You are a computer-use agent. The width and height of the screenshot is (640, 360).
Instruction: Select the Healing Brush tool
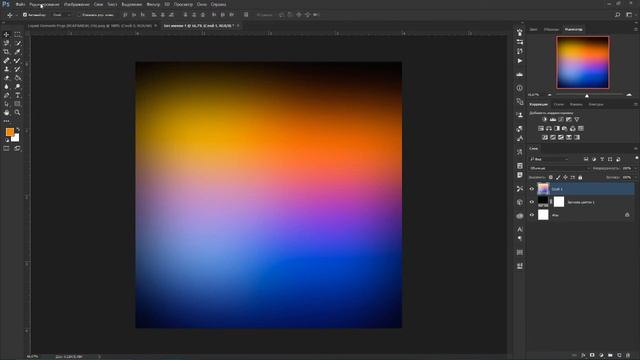coord(6,60)
